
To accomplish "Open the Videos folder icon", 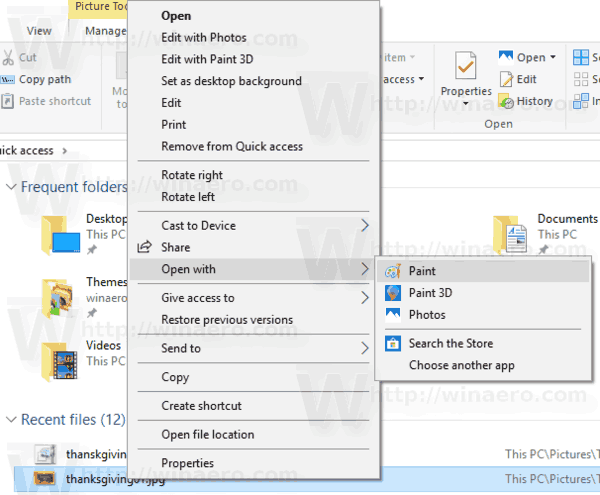I will (x=60, y=361).
